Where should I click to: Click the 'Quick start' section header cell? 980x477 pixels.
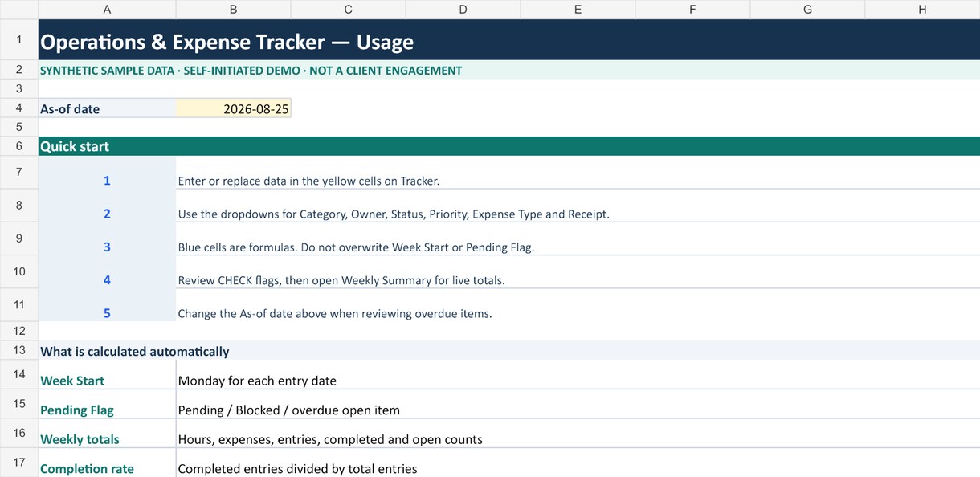pyautogui.click(x=509, y=146)
